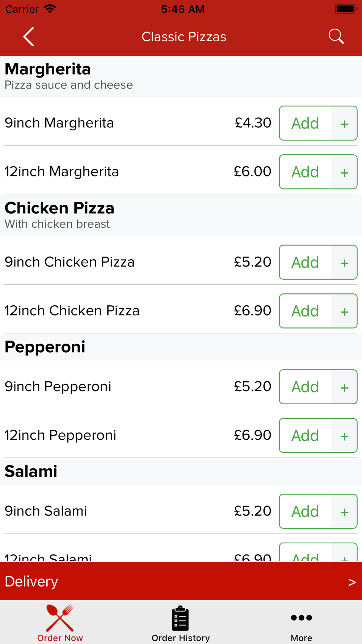The width and height of the screenshot is (362, 644).
Task: Add 9inch Pepperoni to order
Action: pyautogui.click(x=305, y=387)
